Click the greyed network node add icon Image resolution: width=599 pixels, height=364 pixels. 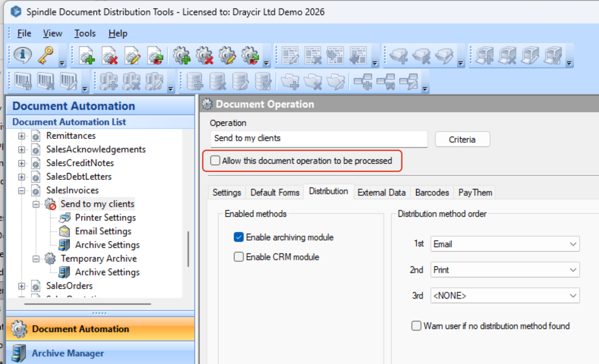tap(363, 81)
